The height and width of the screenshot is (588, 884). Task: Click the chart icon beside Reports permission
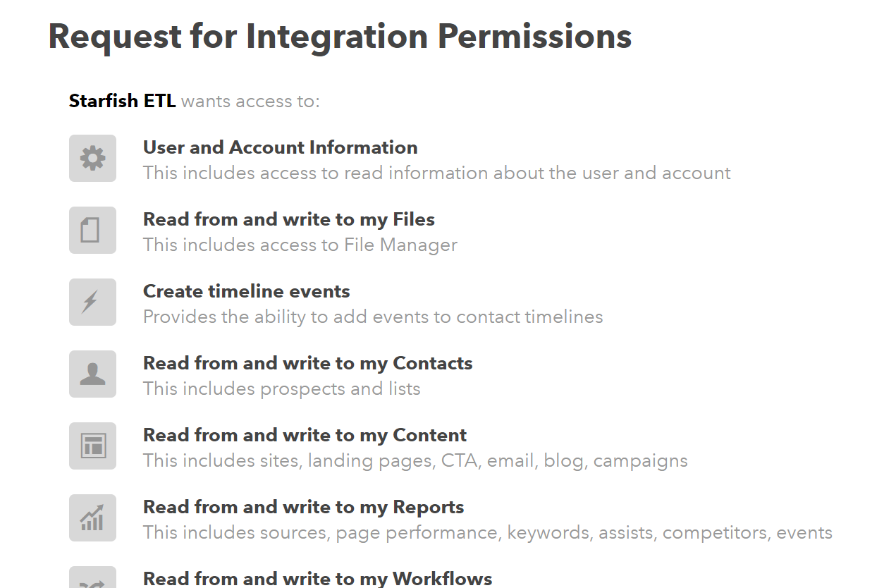(92, 518)
